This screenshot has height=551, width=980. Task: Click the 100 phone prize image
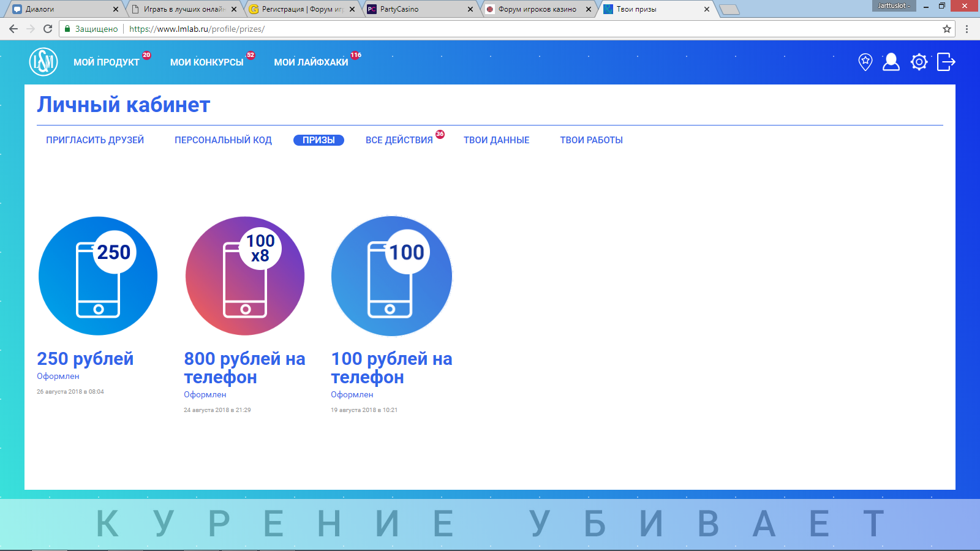[392, 276]
